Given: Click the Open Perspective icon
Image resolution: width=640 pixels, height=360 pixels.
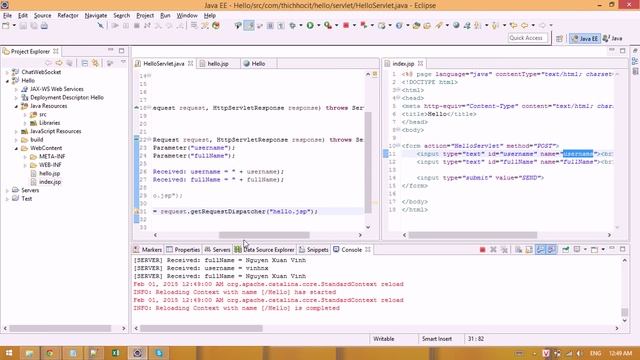Looking at the screenshot, I should (559, 38).
